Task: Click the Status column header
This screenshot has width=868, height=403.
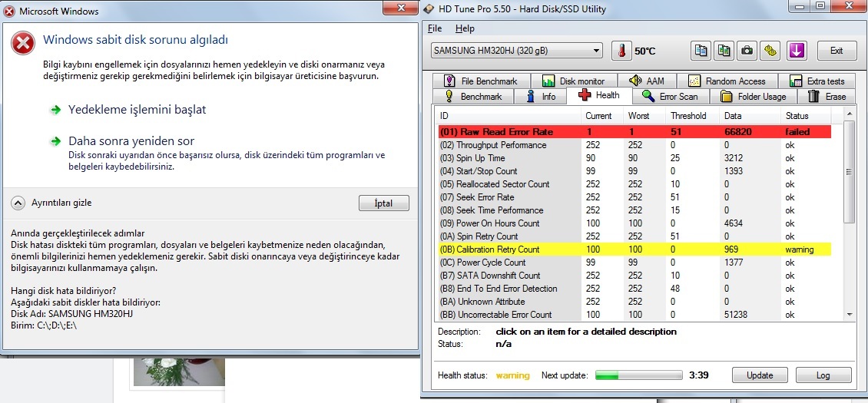Action: click(x=806, y=116)
